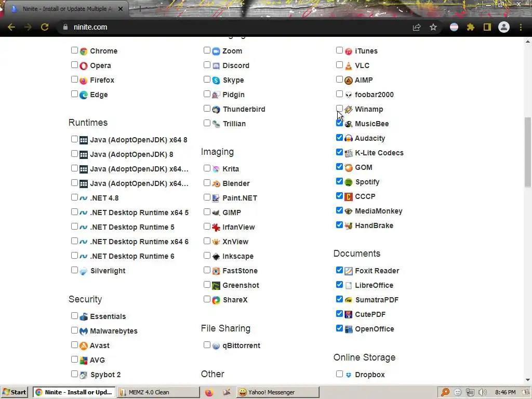This screenshot has height=399, width=532.
Task: Share this page via the share icon
Action: 417,27
